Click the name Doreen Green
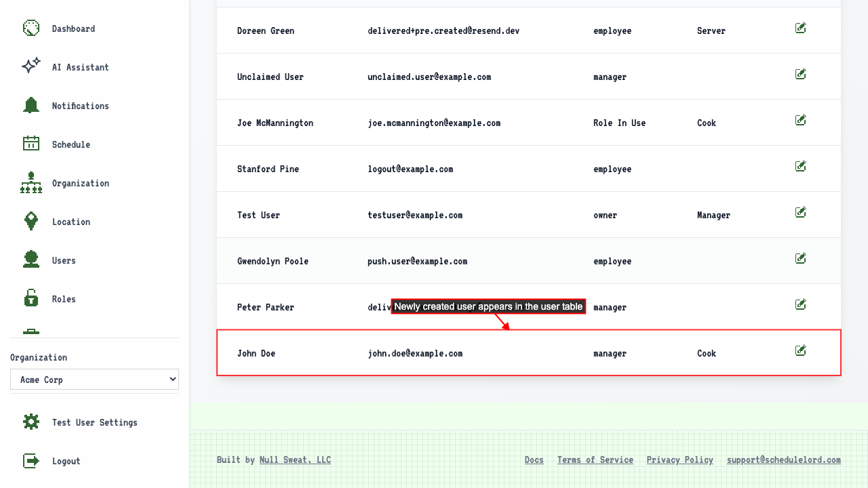Screen dimensions: 868x488 [266, 30]
